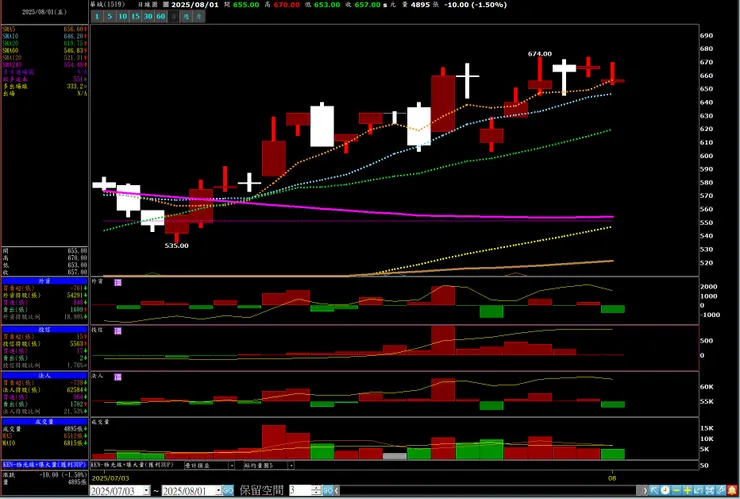The image size is (740, 499).
Task: Click the yellow plus zoom-in icon
Action: [688, 491]
